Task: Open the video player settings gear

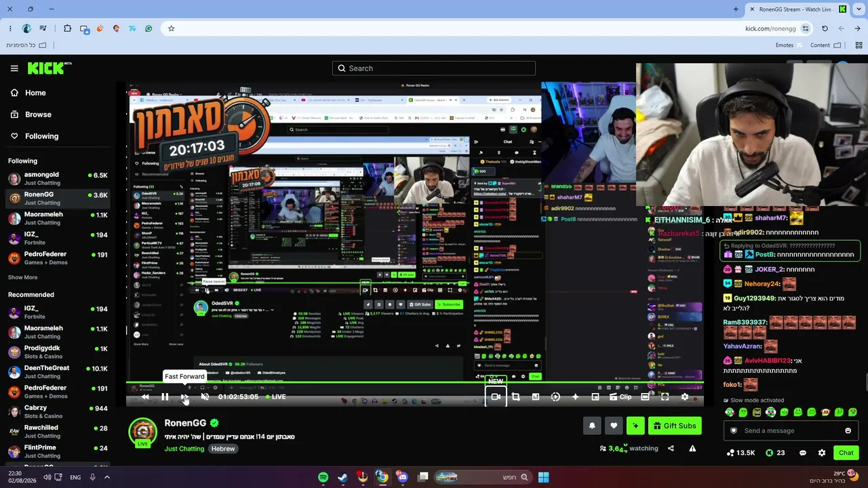Action: click(685, 396)
